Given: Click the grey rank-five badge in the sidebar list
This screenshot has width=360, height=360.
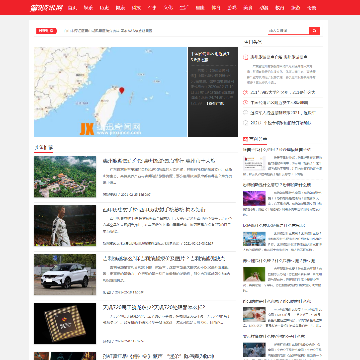Looking at the screenshot, I should coord(246,123).
